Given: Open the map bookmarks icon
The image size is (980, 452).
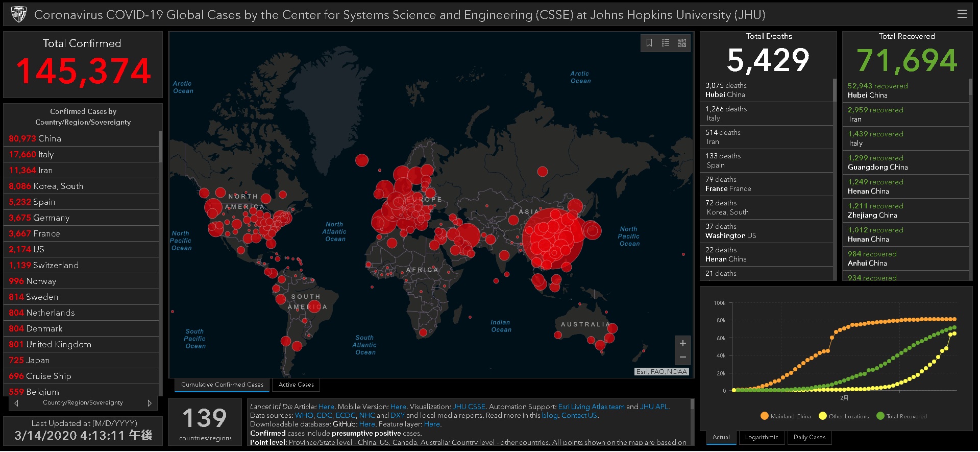Looking at the screenshot, I should click(x=649, y=43).
